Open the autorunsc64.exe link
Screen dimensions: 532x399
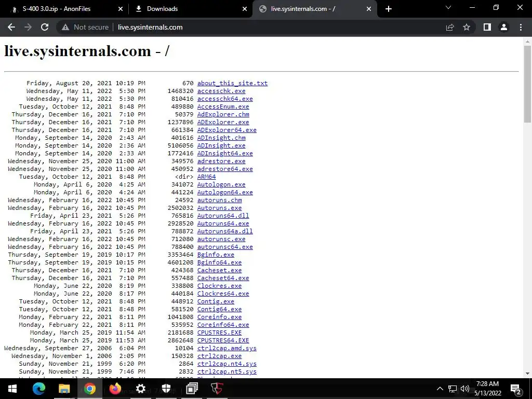[225, 247]
